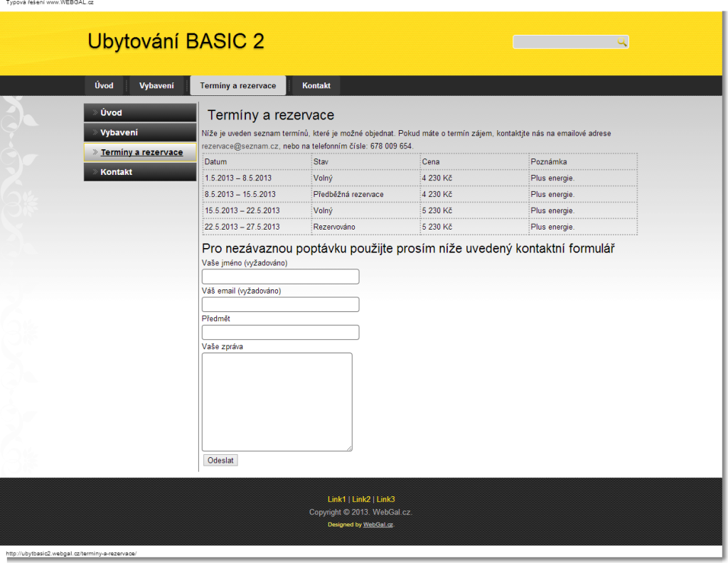Go to Vybavení in the sidebar menu
This screenshot has height=563, width=728.
coord(140,133)
